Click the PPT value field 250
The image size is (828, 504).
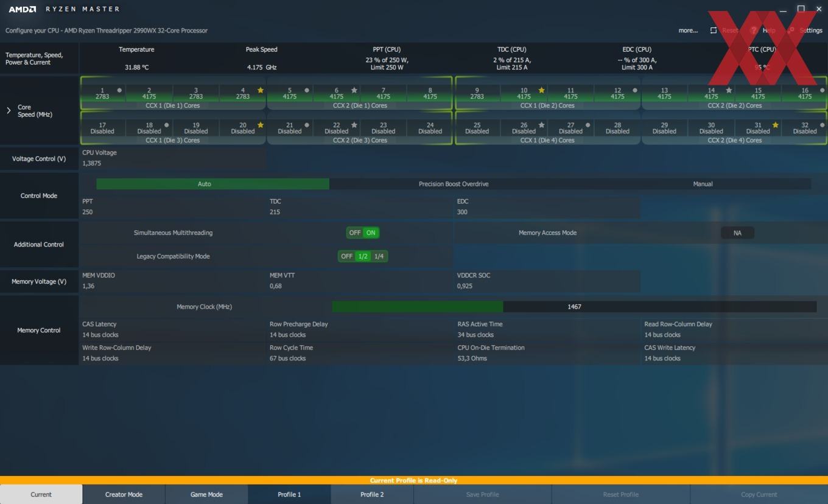click(x=88, y=212)
